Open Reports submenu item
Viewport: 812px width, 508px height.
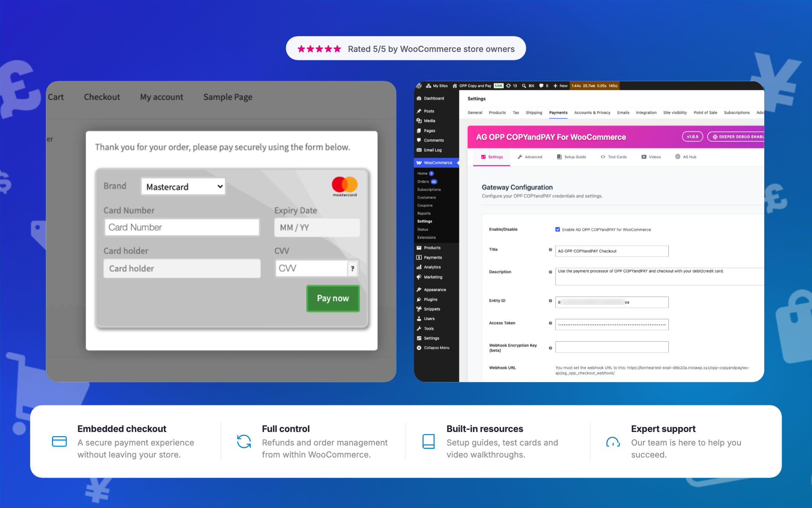click(424, 213)
